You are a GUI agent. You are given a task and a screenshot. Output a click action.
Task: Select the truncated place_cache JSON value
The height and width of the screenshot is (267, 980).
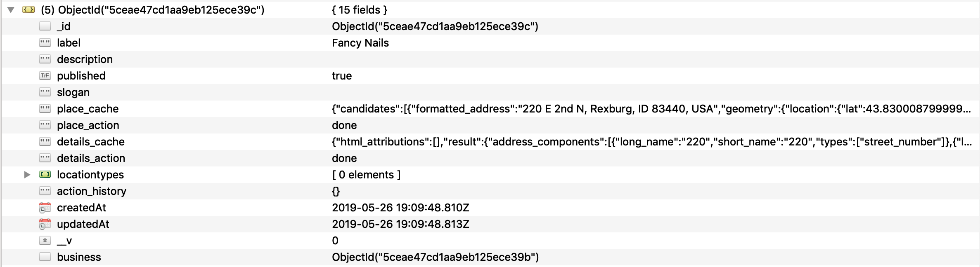click(578, 108)
